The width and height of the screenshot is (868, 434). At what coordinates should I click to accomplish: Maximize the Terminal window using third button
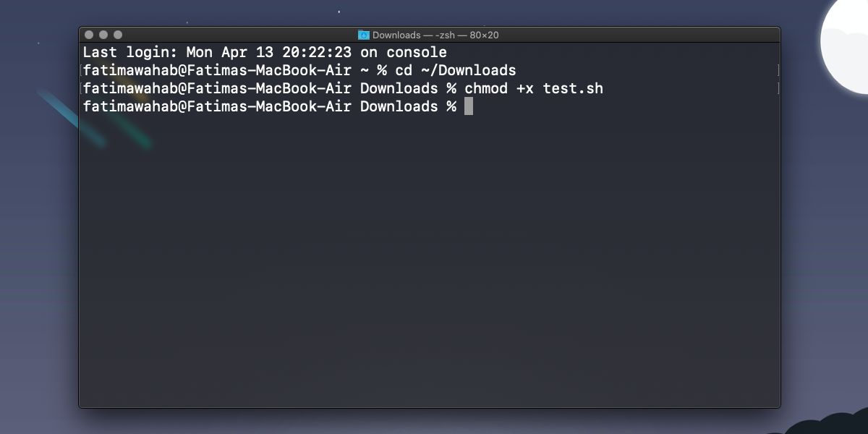pos(118,35)
